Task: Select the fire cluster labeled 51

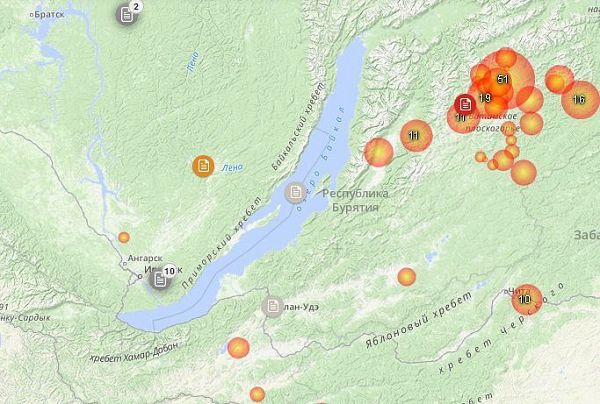Action: pos(502,80)
